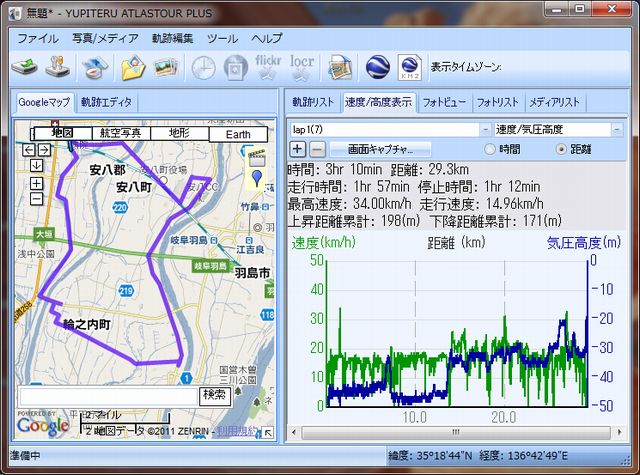Click the graph scrollbar right arrow

point(620,432)
